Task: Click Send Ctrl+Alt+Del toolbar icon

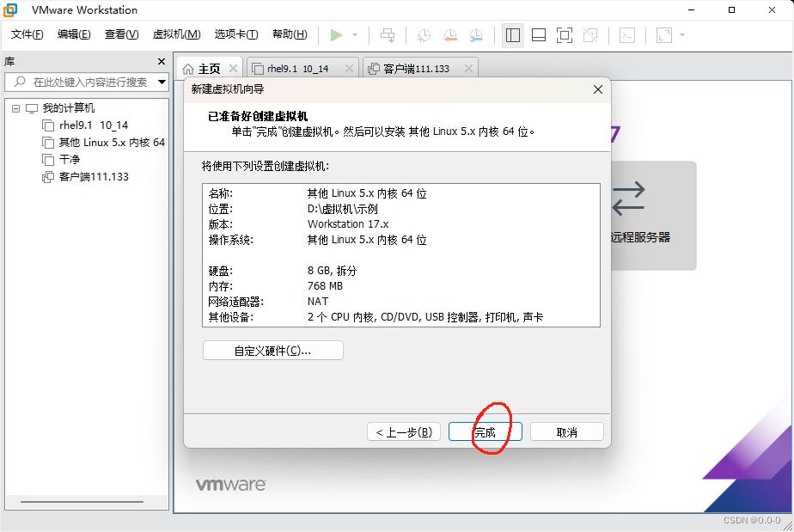Action: [388, 35]
